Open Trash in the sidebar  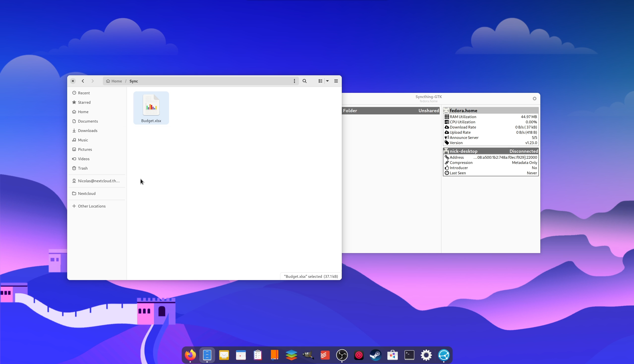click(x=97, y=168)
